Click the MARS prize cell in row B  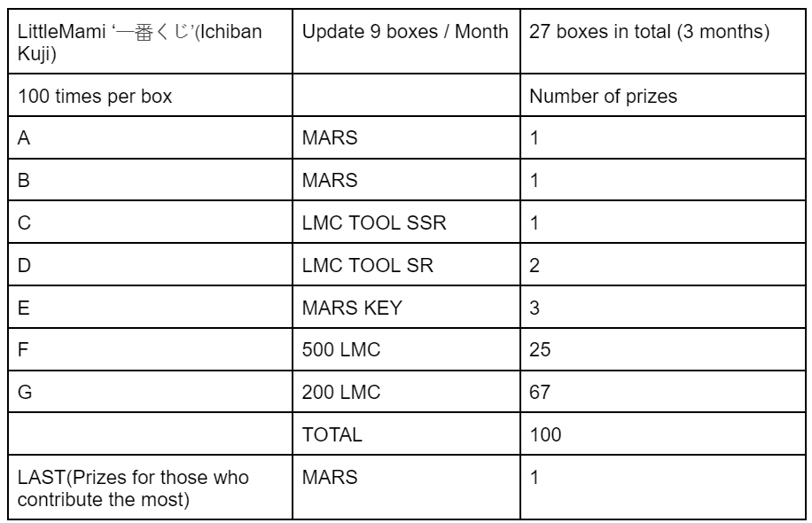click(406, 180)
